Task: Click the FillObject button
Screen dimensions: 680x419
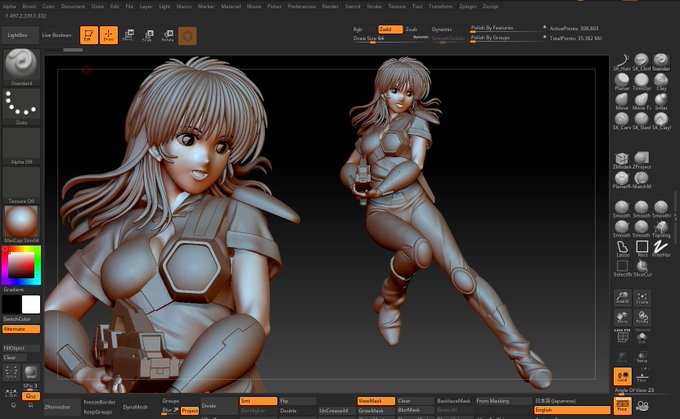Action: 21,348
